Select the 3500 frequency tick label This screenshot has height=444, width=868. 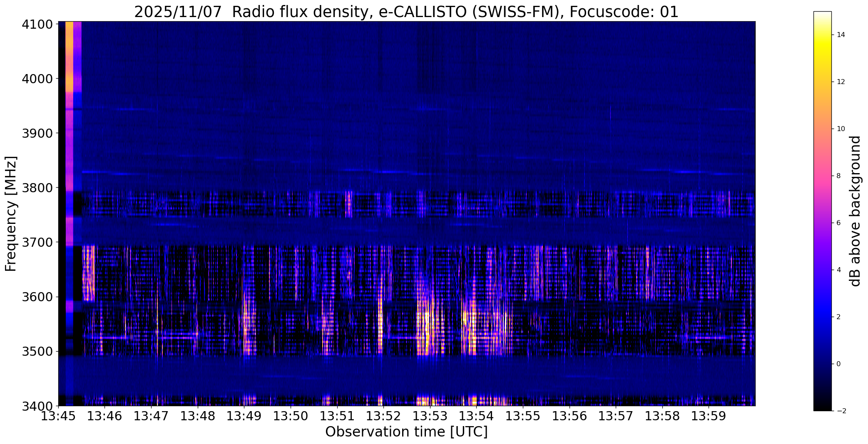[x=37, y=351]
